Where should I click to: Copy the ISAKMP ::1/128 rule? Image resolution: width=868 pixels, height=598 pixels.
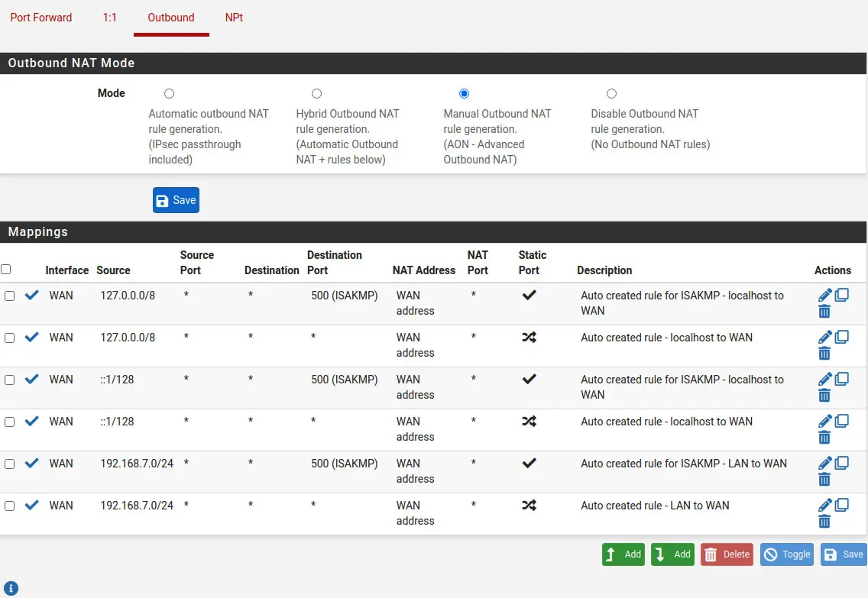tap(842, 379)
